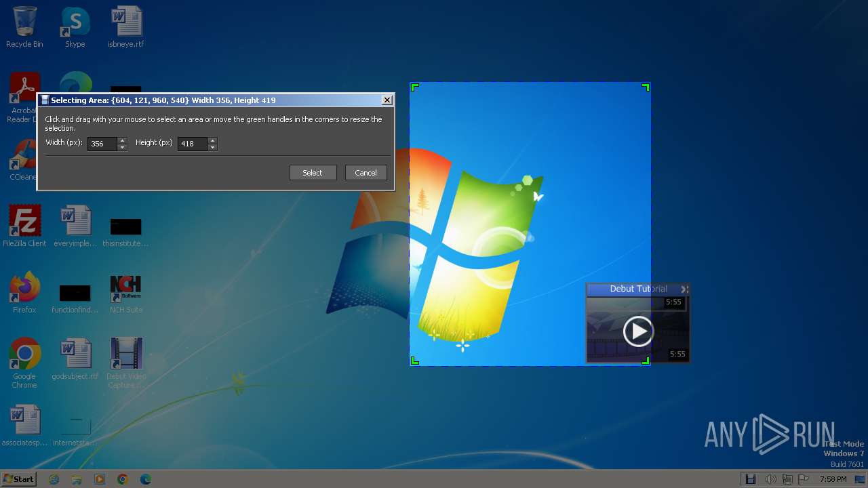Screen dimensions: 868x488
Task: Click into the Width (px) field
Action: [102, 144]
